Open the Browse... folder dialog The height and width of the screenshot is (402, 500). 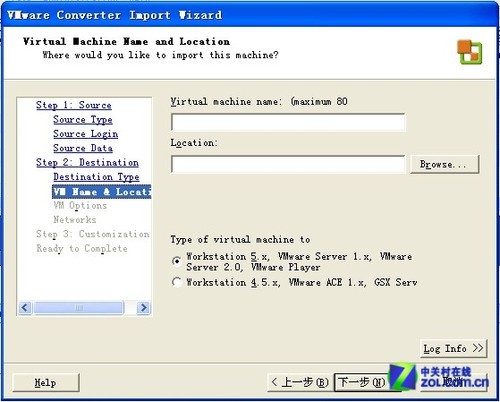(x=445, y=164)
